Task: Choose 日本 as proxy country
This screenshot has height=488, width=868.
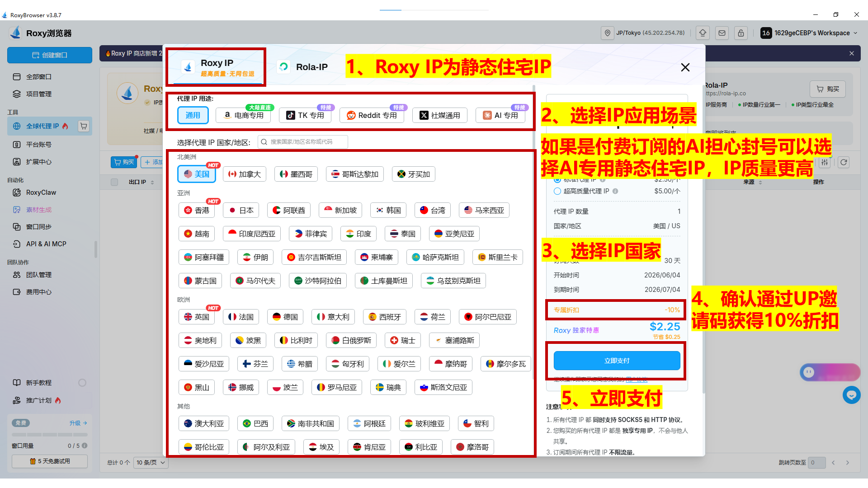Action: coord(241,210)
